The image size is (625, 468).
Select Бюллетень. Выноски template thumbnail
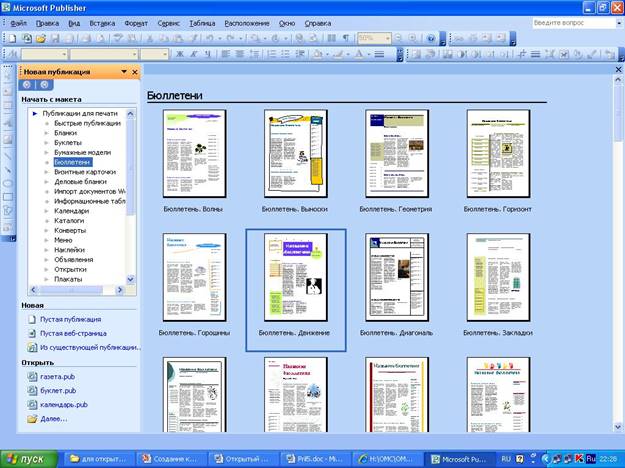pos(296,153)
